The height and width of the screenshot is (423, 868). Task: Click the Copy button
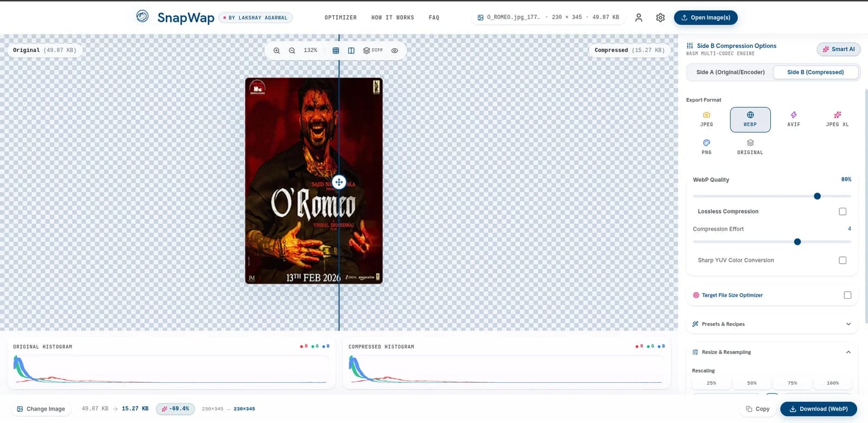point(758,409)
